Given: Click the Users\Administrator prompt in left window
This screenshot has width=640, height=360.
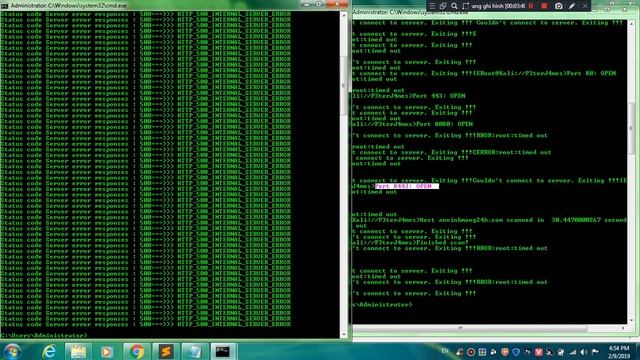Looking at the screenshot, I should pos(44,336).
